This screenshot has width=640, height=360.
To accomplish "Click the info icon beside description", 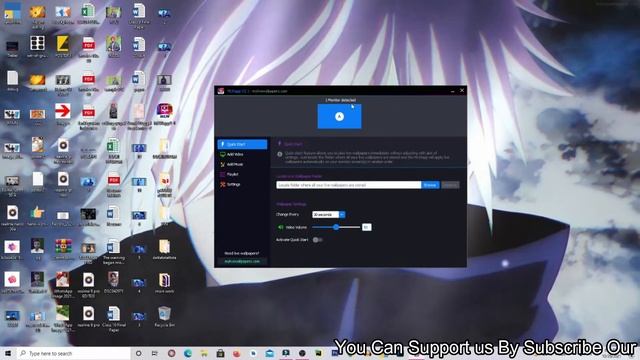I will 280,154.
